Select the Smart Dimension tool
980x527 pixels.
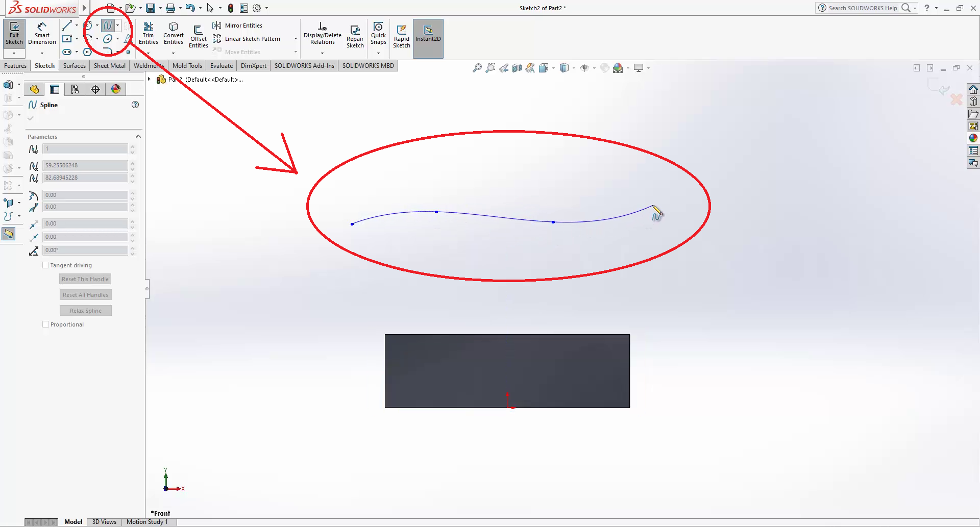42,34
